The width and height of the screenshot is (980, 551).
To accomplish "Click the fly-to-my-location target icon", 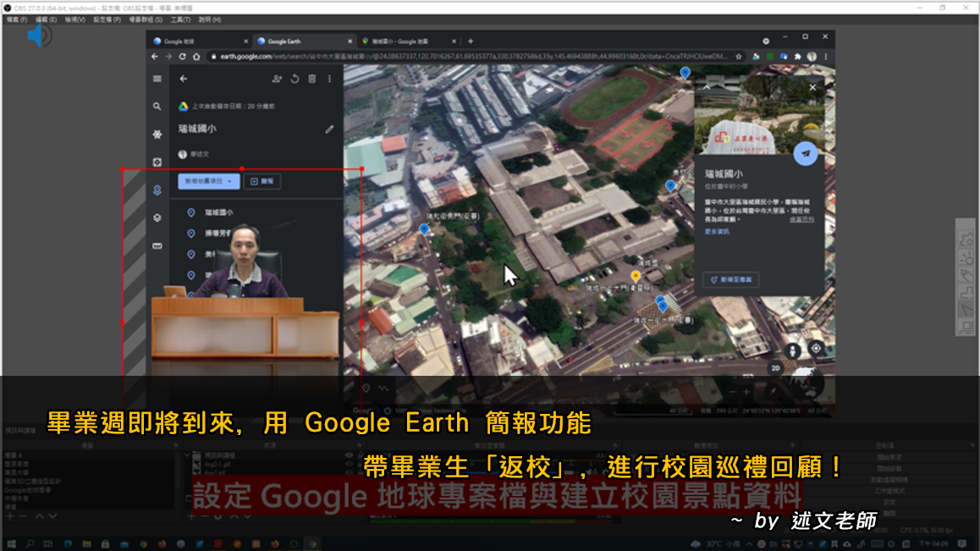I will point(816,349).
